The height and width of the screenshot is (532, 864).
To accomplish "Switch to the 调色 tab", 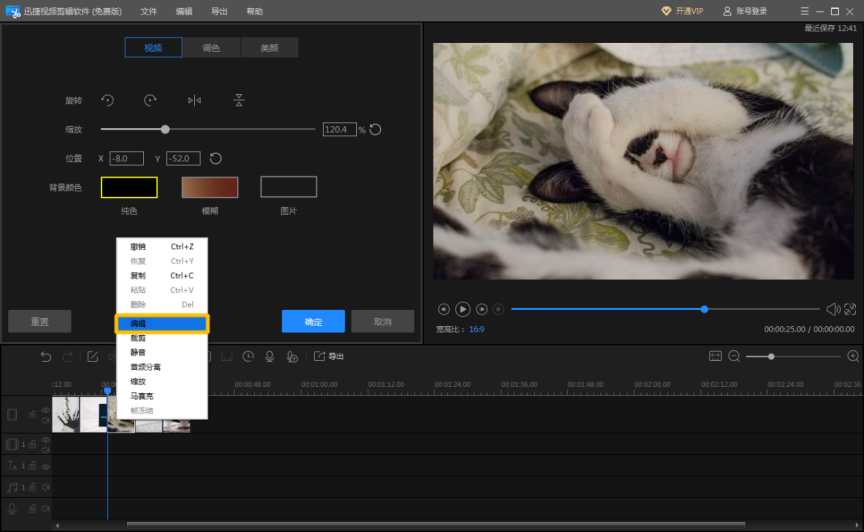I will point(211,48).
